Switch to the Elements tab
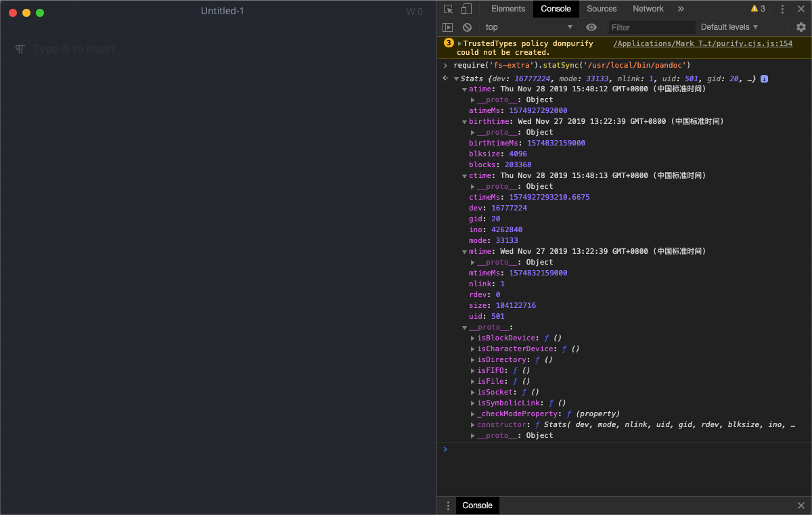Viewport: 812px width, 515px height. point(507,9)
